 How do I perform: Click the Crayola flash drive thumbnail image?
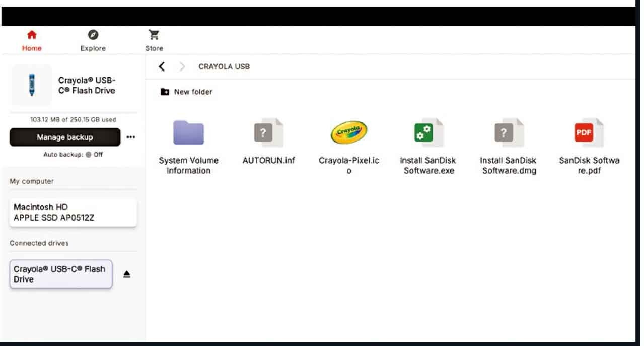31,85
